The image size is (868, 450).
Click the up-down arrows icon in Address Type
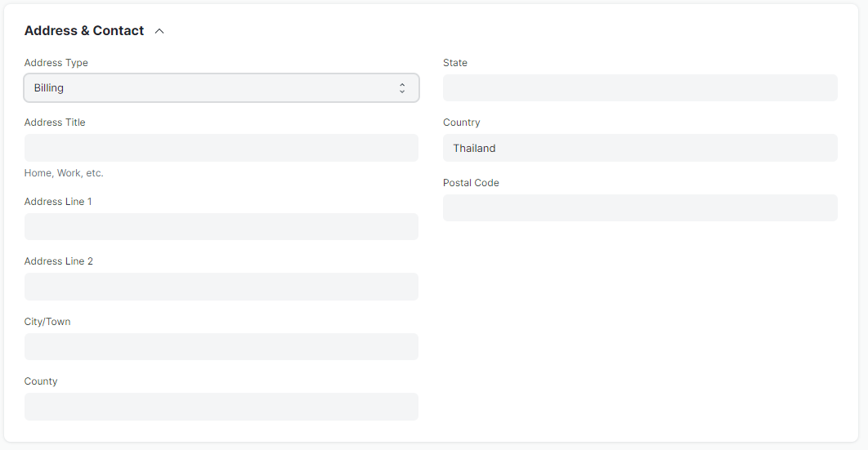pos(402,88)
